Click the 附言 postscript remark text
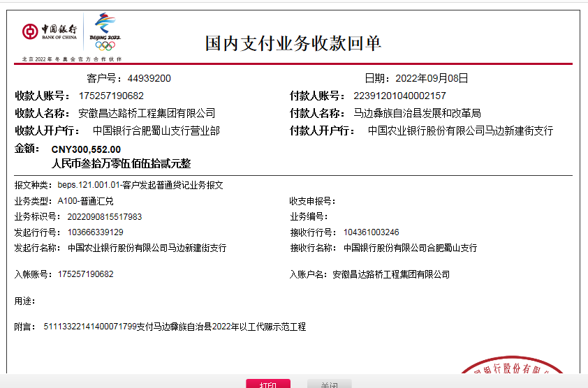 click(175, 327)
